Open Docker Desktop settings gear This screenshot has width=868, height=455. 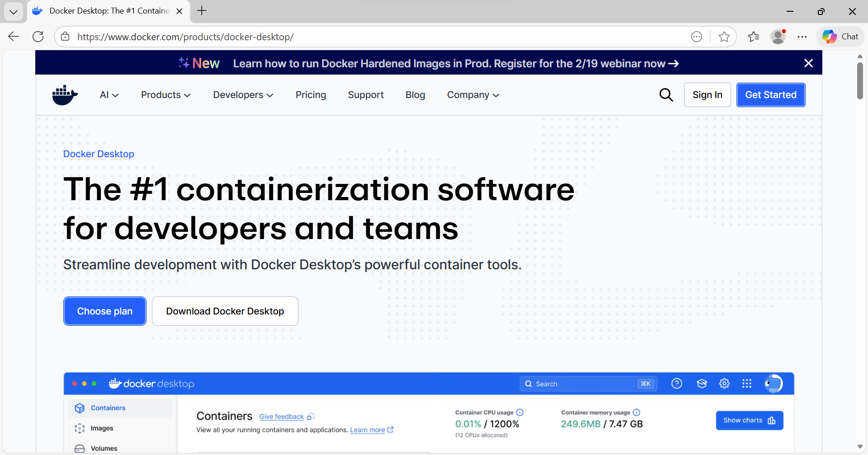pos(725,383)
